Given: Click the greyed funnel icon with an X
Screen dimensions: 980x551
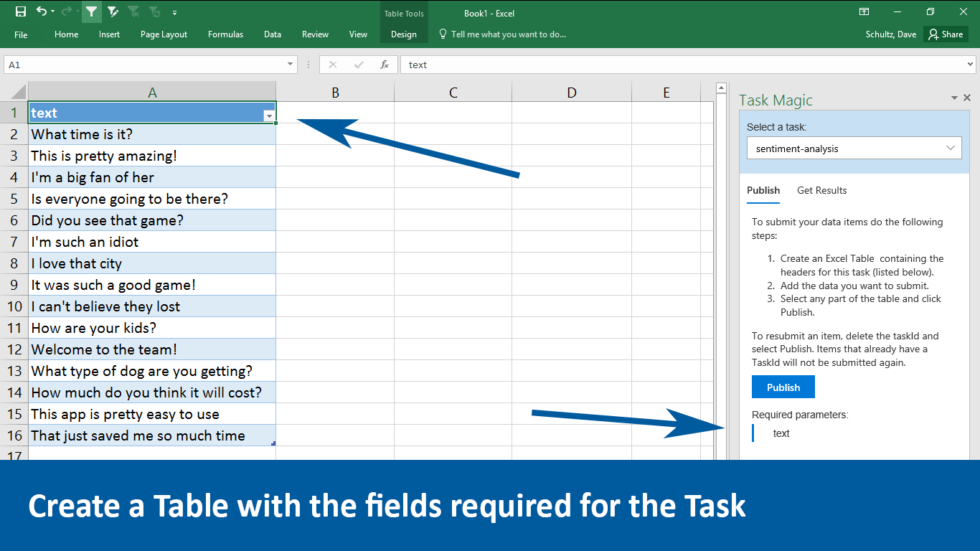Looking at the screenshot, I should coord(133,12).
